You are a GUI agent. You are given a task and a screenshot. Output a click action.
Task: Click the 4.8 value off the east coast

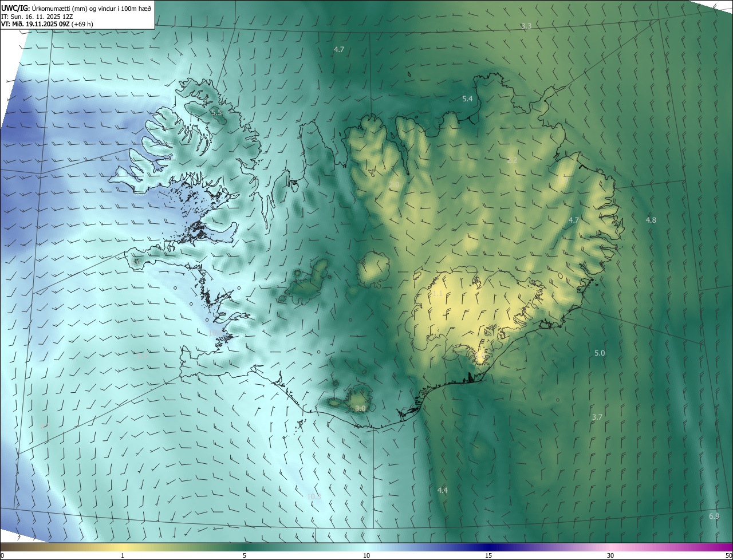[x=651, y=220]
